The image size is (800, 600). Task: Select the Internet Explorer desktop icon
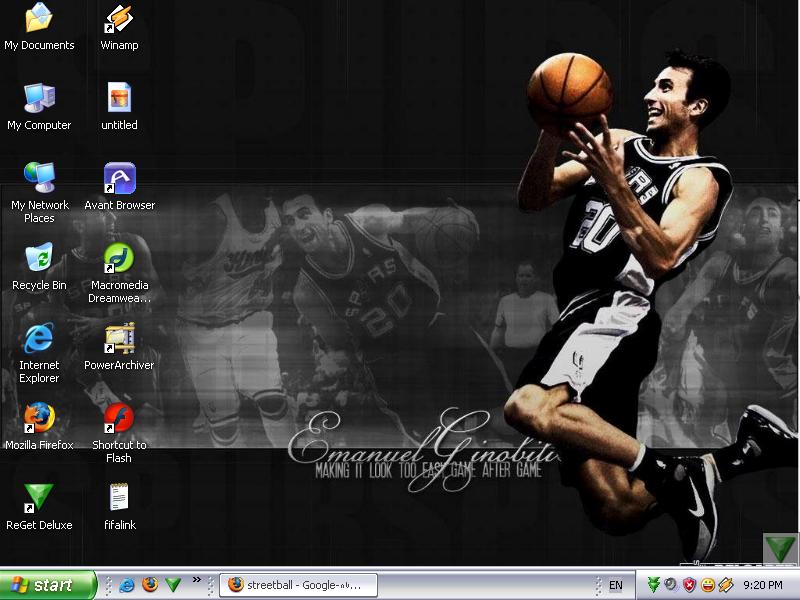point(39,353)
